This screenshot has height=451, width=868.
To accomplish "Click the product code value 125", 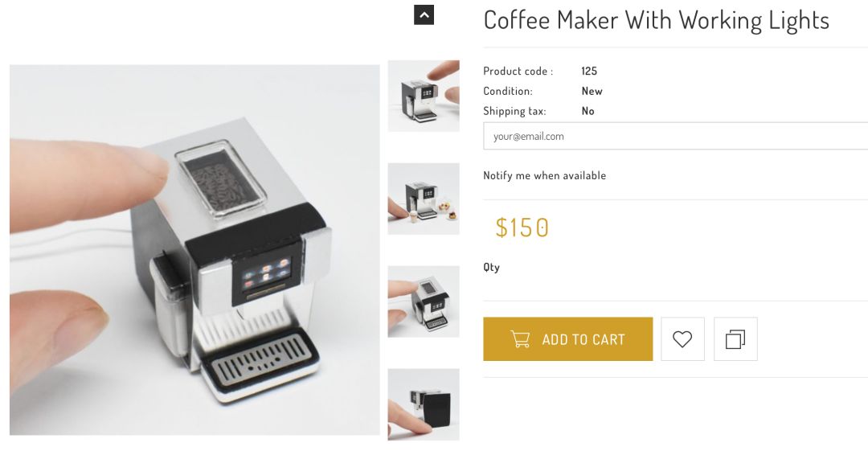I will click(x=589, y=71).
